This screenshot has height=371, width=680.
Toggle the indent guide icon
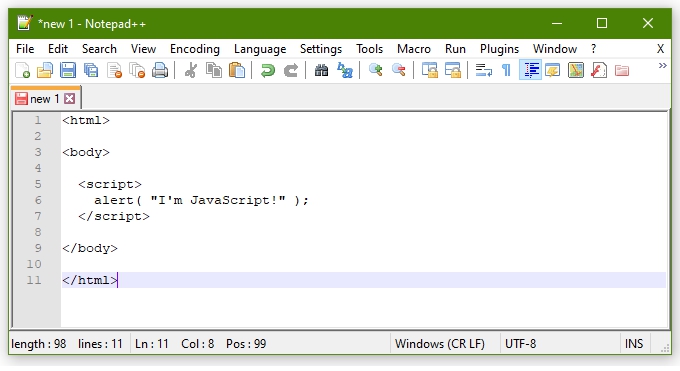(x=530, y=70)
